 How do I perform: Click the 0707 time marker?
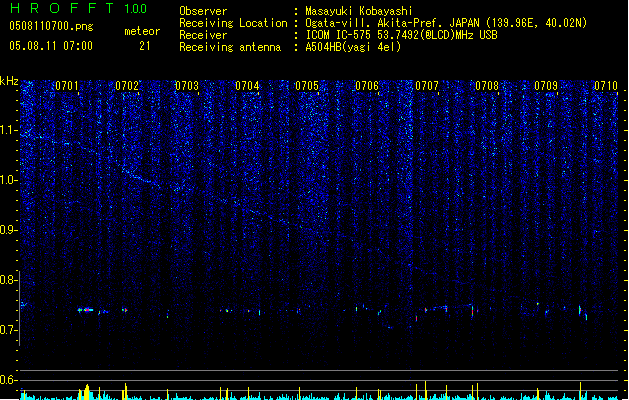tap(427, 86)
